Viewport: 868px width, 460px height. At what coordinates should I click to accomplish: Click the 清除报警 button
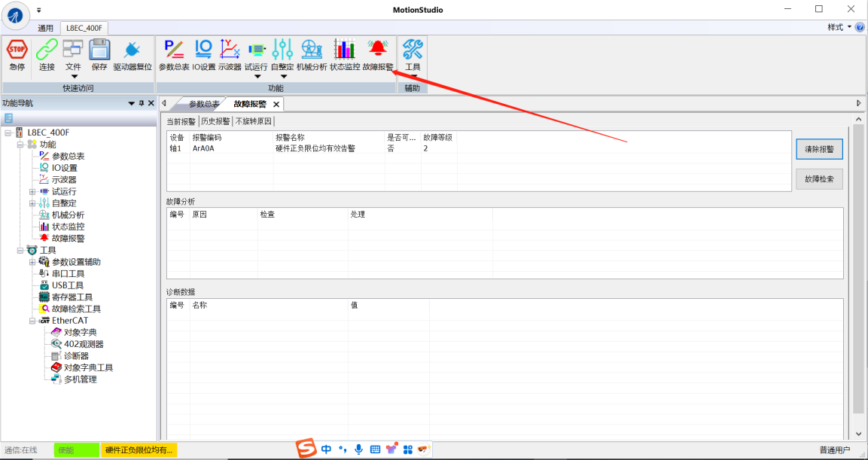tap(819, 149)
